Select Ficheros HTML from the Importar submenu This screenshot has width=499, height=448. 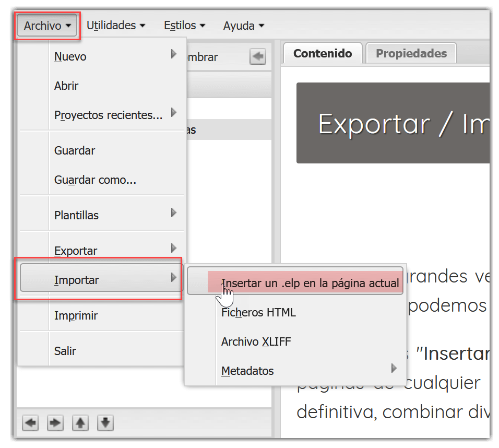[x=258, y=312]
